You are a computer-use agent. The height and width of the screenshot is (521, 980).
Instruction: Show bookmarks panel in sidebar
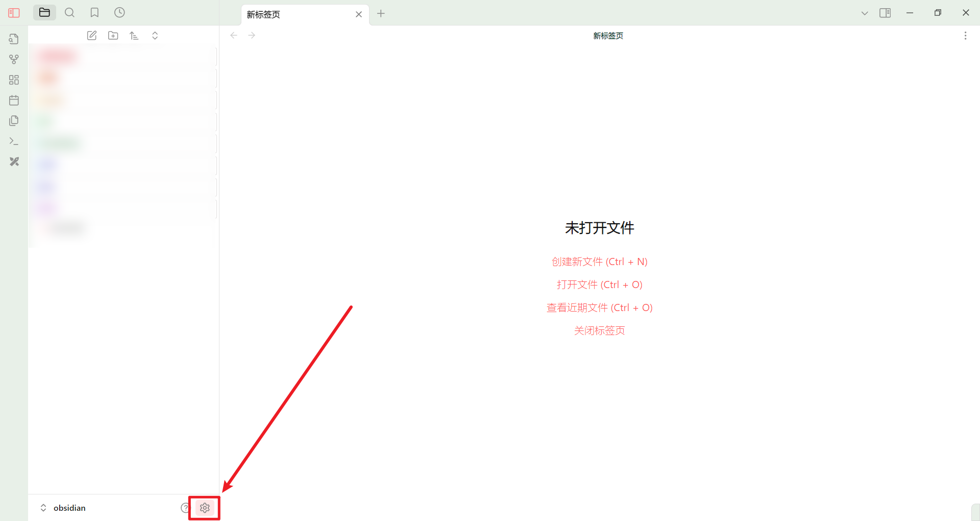[94, 13]
